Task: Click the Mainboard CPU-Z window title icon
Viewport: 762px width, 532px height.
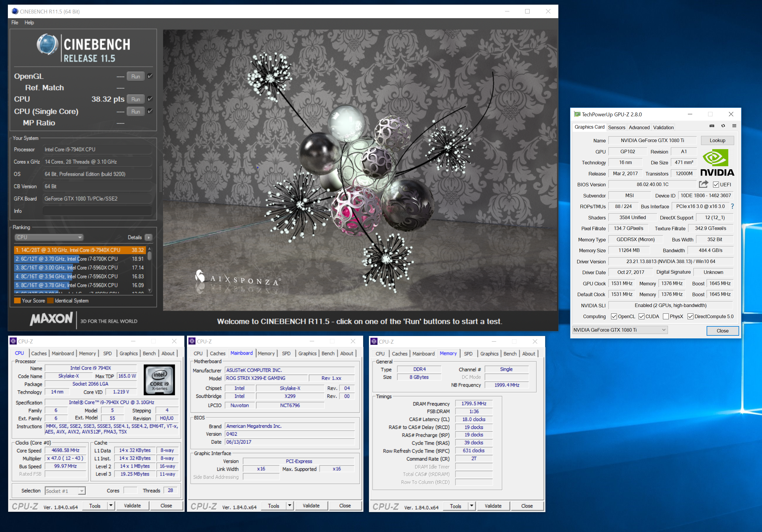Action: (x=192, y=341)
